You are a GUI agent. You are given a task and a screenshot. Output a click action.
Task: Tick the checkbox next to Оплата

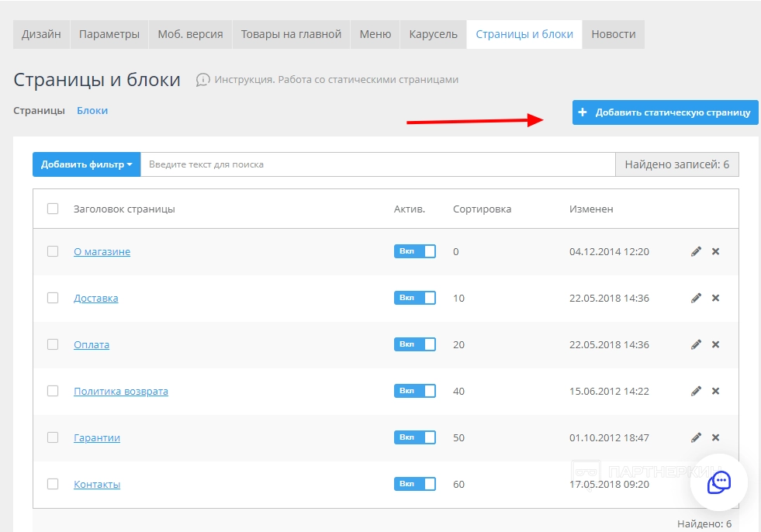[x=53, y=344]
